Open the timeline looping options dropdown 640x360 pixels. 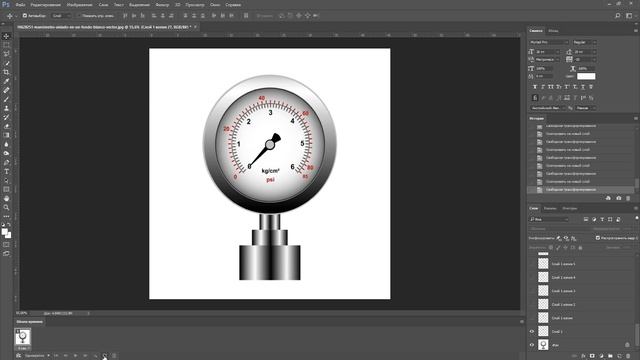point(37,356)
